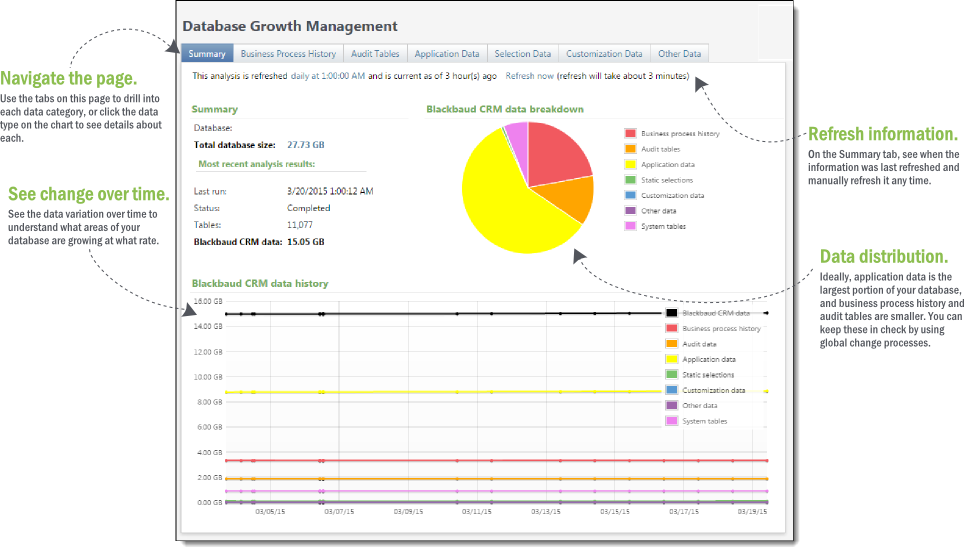964x552 pixels.
Task: Click black Blackbaud CRM data history legend swatch
Action: pyautogui.click(x=671, y=313)
